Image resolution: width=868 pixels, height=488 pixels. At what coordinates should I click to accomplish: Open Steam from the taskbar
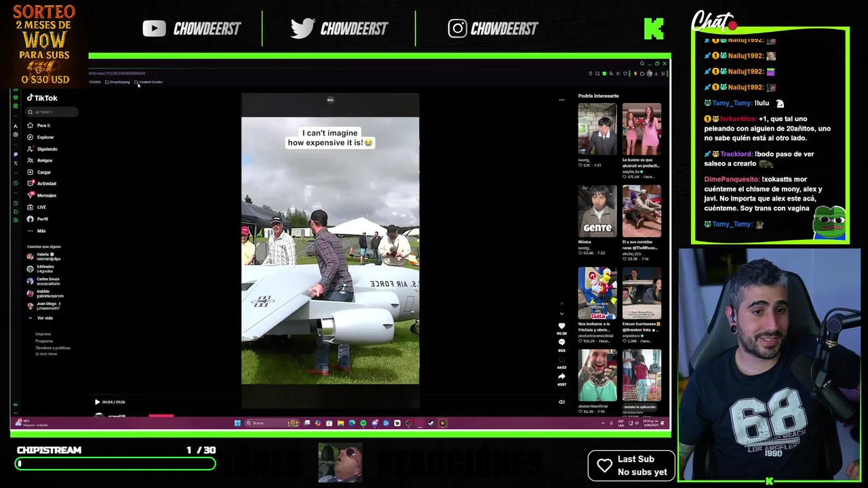[431, 423]
